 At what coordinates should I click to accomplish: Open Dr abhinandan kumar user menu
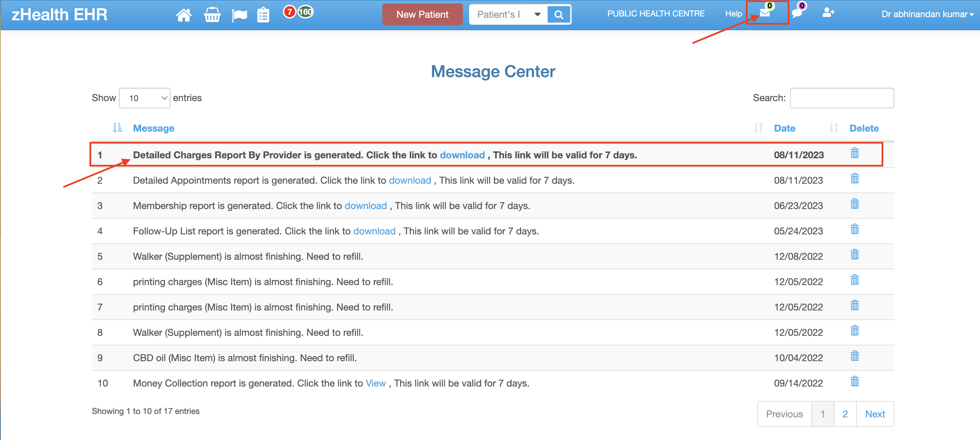927,14
